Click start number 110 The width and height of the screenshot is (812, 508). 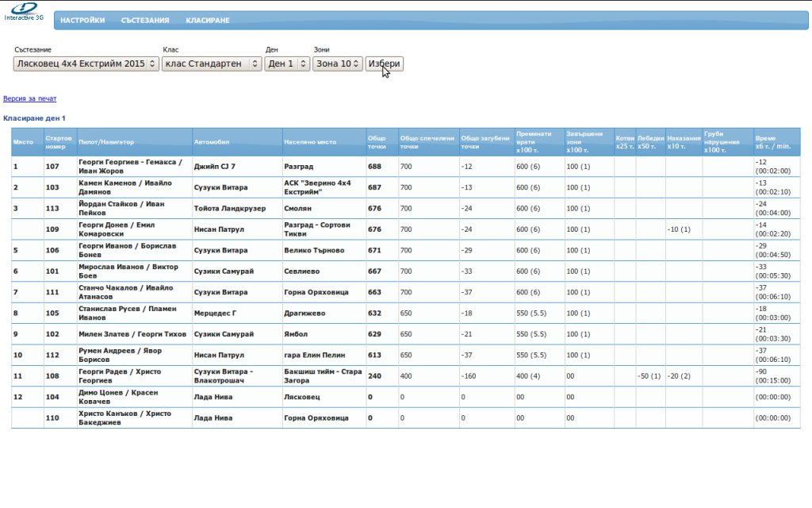[52, 418]
